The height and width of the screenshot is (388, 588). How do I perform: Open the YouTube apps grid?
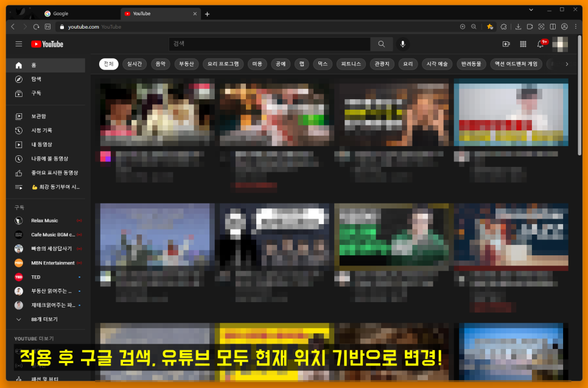(523, 44)
